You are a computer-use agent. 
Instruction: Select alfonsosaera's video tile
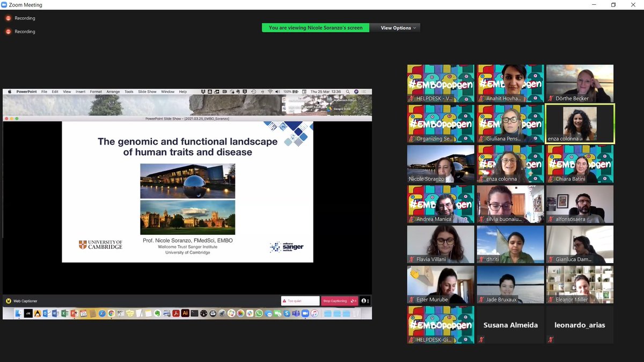coord(580,204)
